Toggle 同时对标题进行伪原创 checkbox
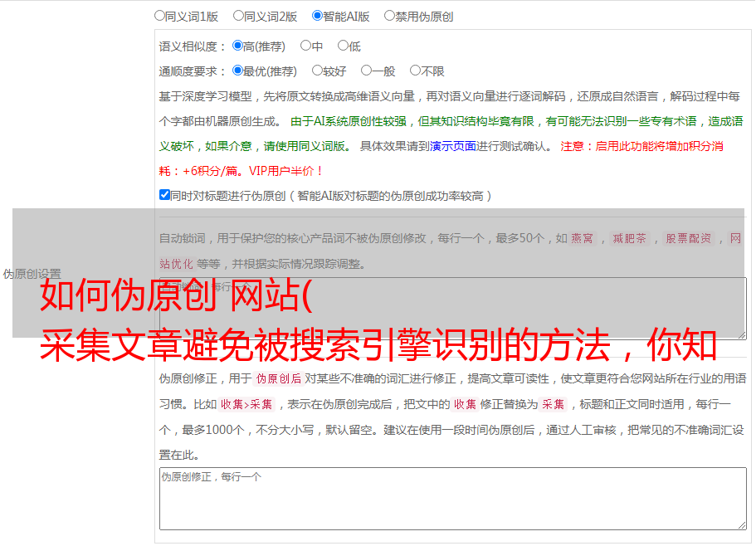Image resolution: width=756 pixels, height=546 pixels. coord(164,195)
